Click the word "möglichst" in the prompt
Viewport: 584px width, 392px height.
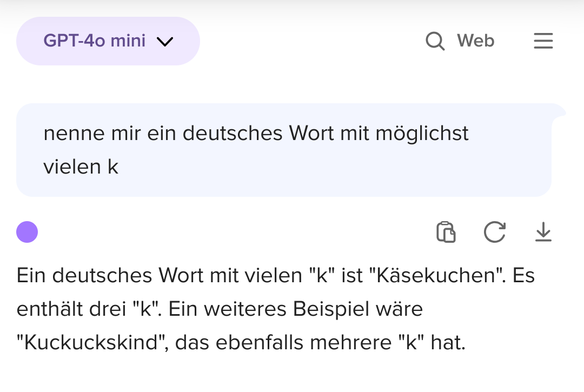pos(422,134)
